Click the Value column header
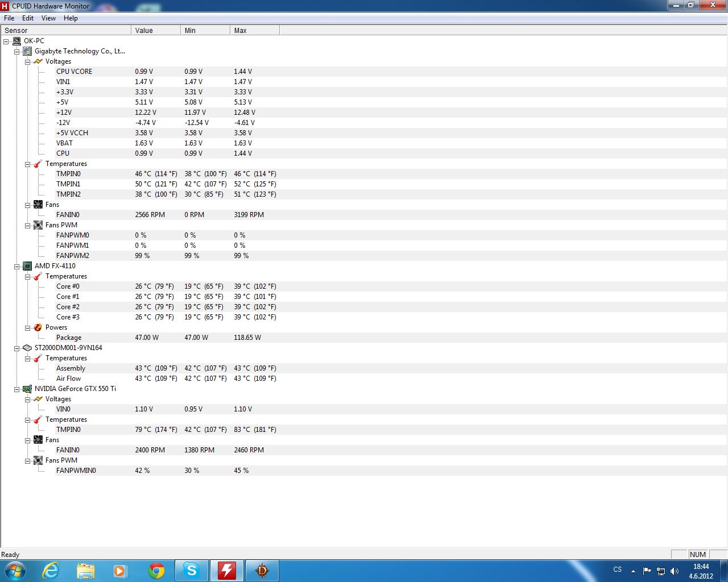728x582 pixels. click(x=156, y=31)
